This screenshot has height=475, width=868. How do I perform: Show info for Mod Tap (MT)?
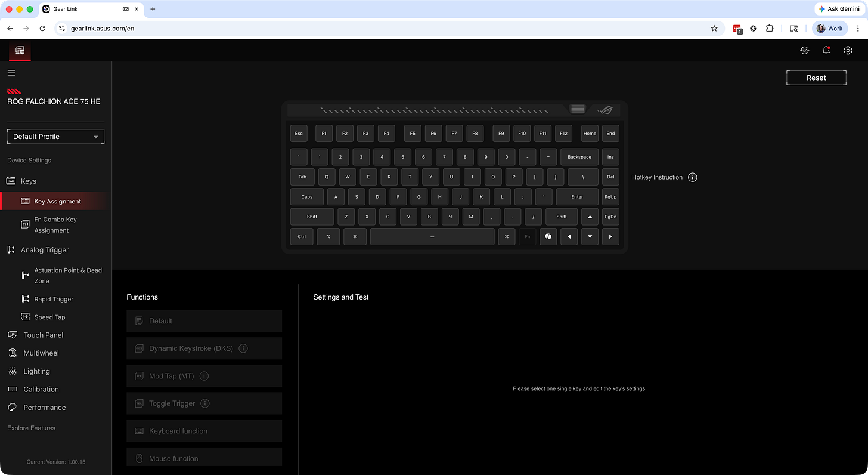click(204, 376)
